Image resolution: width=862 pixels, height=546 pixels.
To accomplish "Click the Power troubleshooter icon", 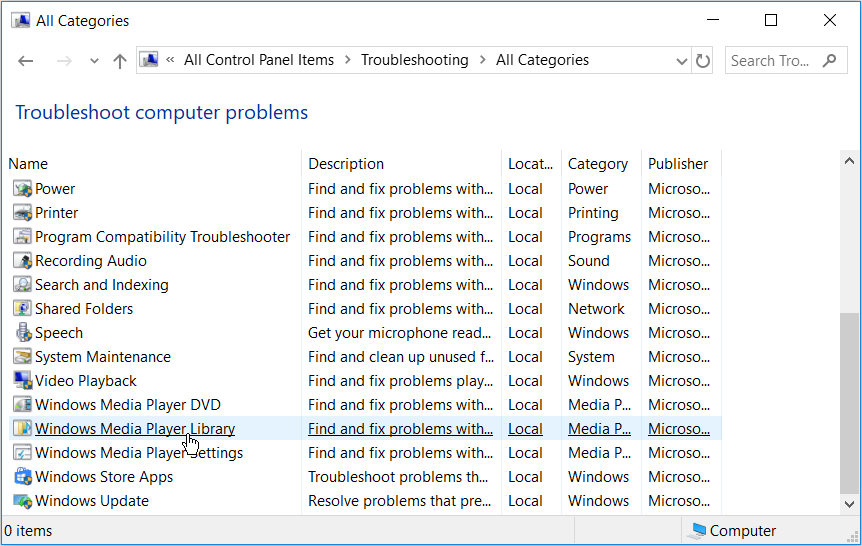I will tap(22, 188).
